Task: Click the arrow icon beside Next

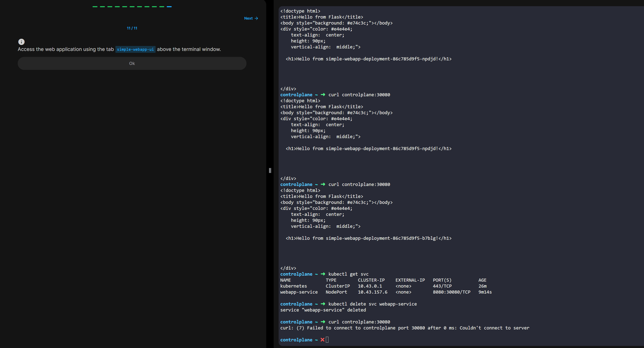Action: pos(256,18)
